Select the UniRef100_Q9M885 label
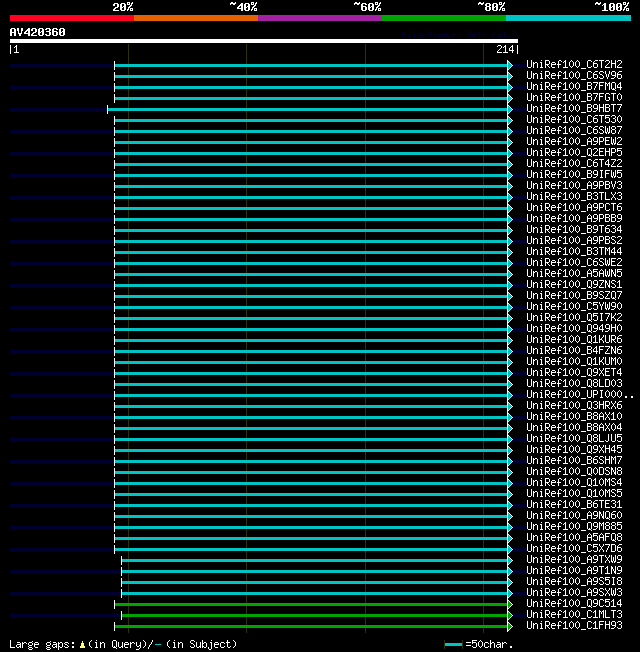Viewport: 640px width, 652px height. click(574, 526)
